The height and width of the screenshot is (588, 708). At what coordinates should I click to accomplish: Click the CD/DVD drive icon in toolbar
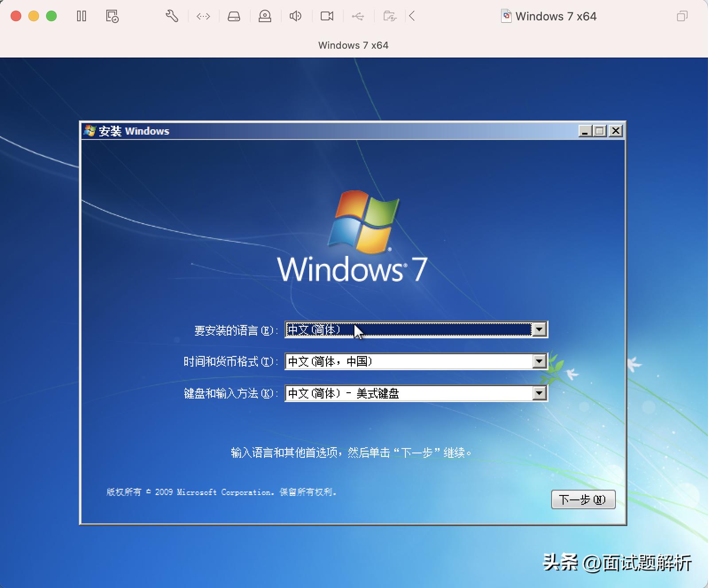click(x=265, y=16)
